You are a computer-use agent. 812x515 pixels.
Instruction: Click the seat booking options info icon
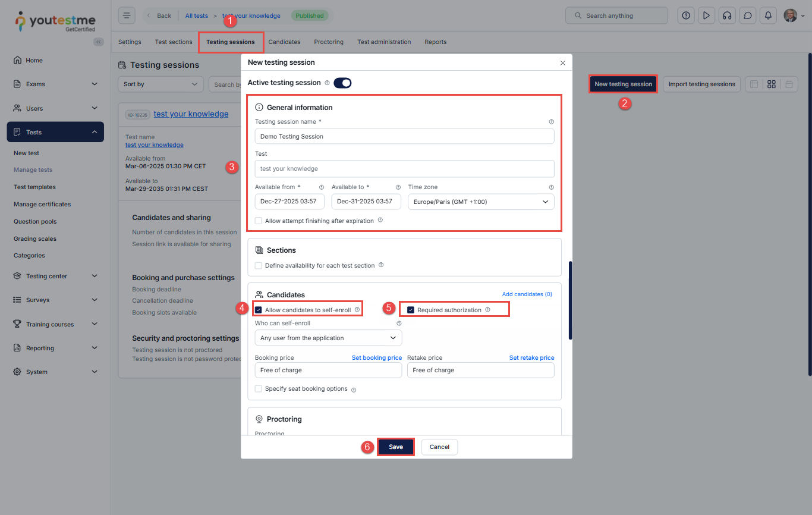tap(354, 390)
